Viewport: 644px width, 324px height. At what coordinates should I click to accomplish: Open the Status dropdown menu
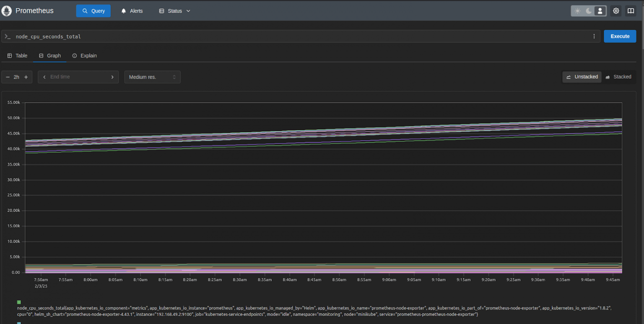pos(174,11)
